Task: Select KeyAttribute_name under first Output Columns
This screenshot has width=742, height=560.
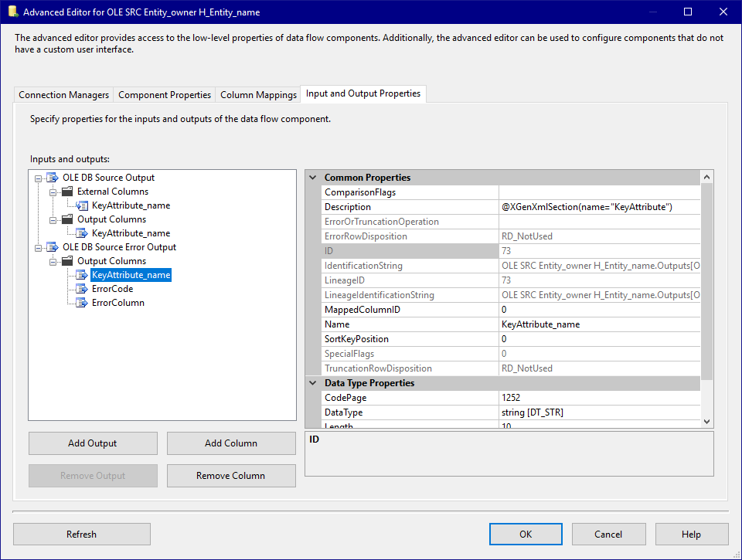Action: point(131,233)
